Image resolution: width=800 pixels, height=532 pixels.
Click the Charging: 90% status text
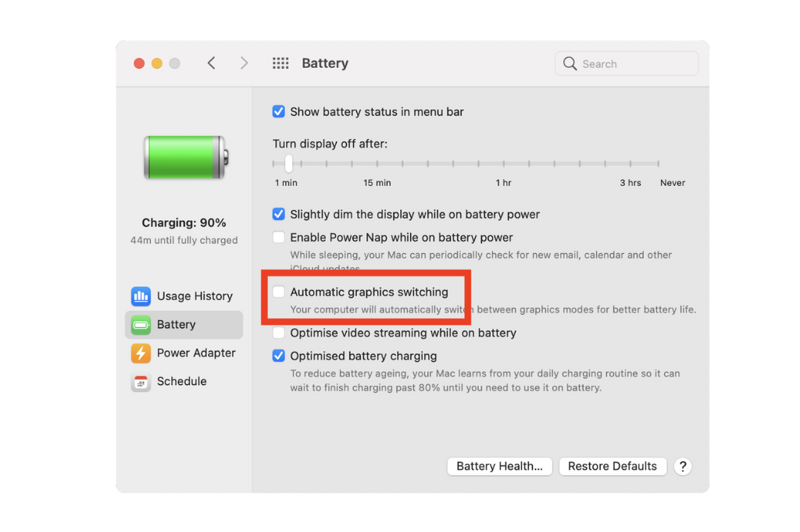click(x=184, y=223)
